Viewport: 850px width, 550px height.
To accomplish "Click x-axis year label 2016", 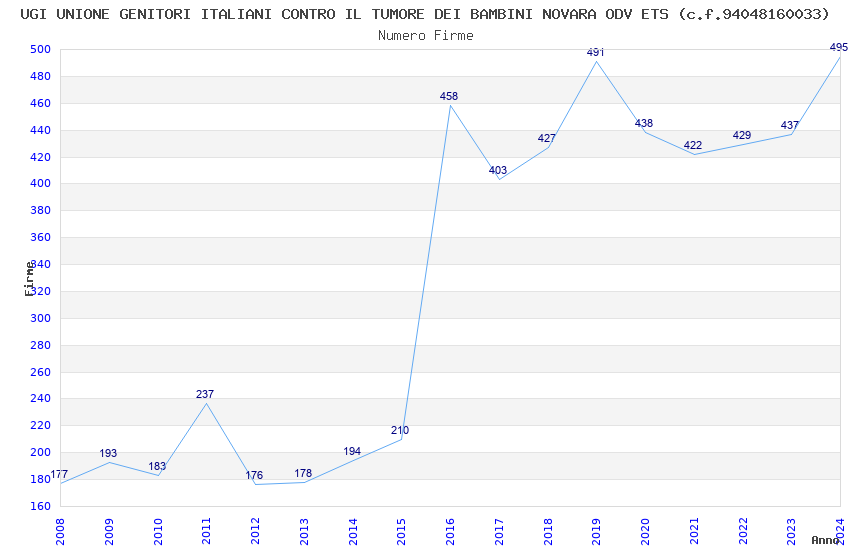I will [x=450, y=531].
